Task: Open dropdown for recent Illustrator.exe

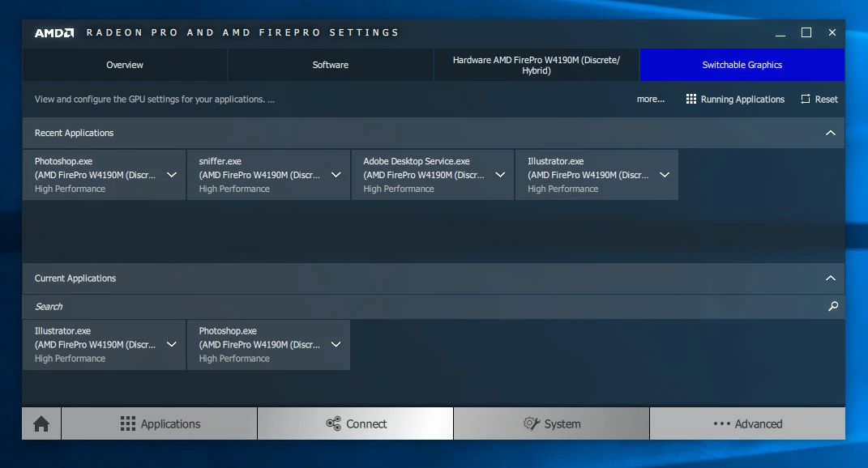Action: coord(665,175)
